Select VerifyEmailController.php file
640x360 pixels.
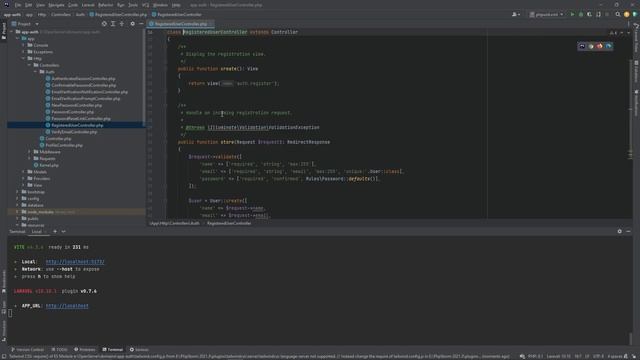point(71,132)
